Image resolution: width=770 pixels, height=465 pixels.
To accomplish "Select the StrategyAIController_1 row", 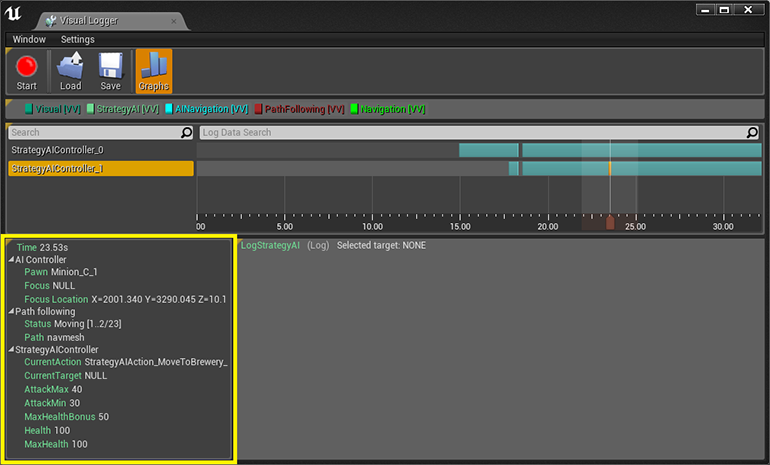I will click(101, 168).
